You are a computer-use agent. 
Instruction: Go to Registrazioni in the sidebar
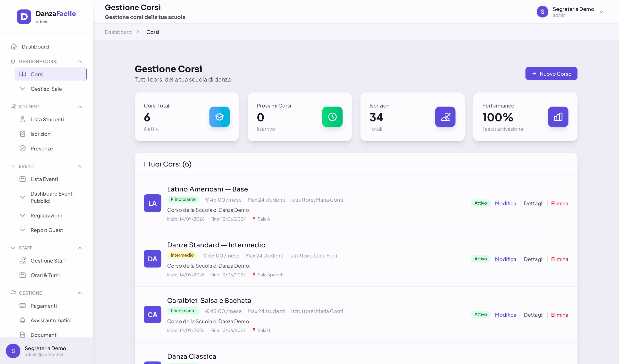(51, 215)
